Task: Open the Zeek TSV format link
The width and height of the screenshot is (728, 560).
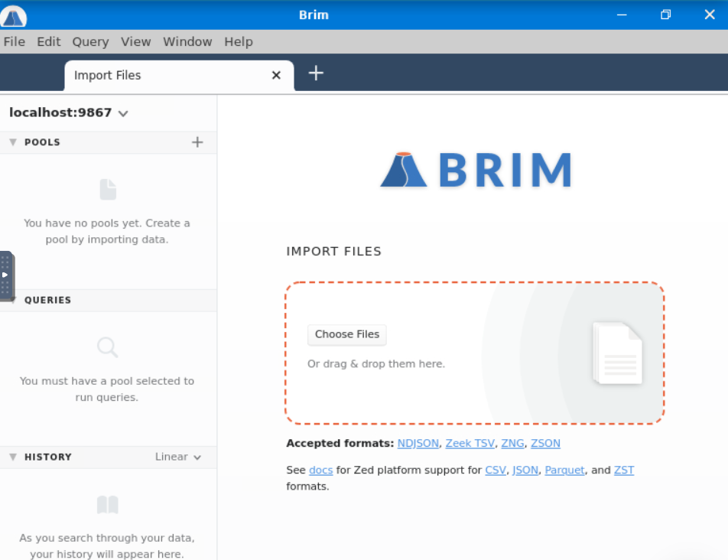Action: coord(470,444)
